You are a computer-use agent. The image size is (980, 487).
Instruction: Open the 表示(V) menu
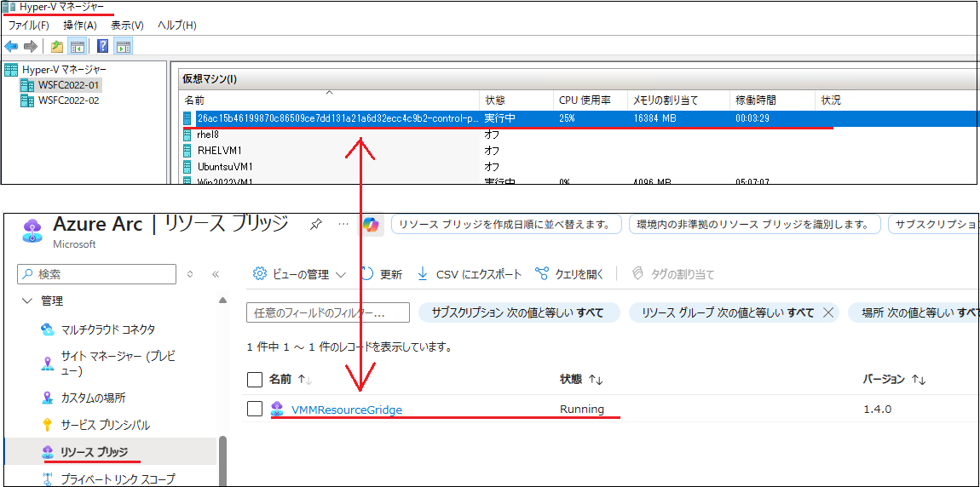coord(127,26)
